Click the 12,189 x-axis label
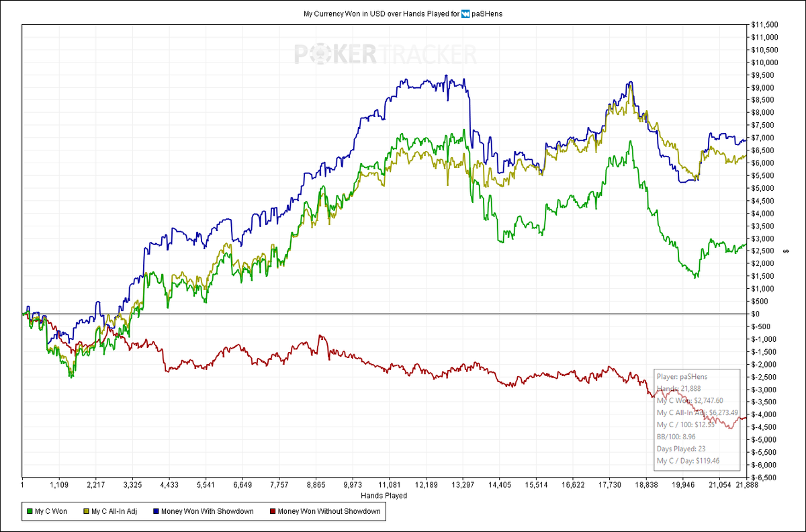 [426, 484]
